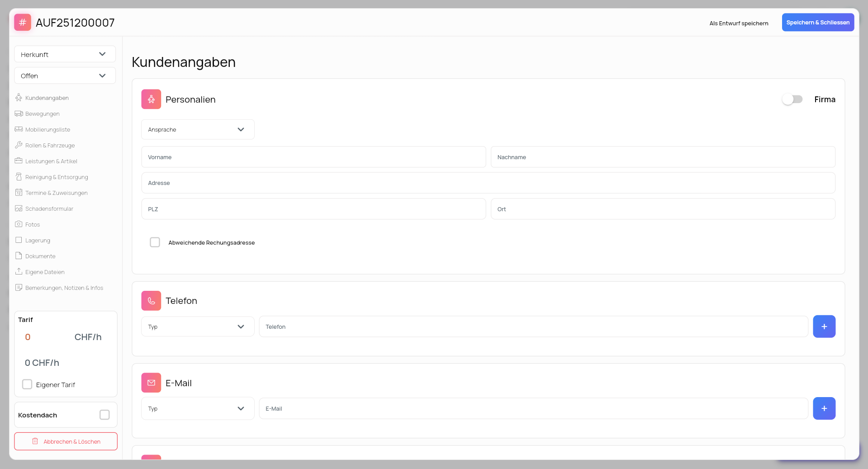Check Abweichende Rechnungsadresse checkbox

click(155, 242)
